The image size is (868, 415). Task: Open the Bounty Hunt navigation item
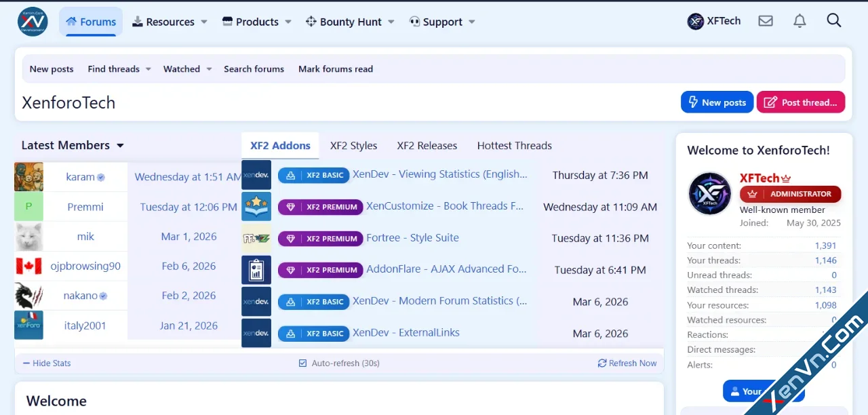[344, 22]
